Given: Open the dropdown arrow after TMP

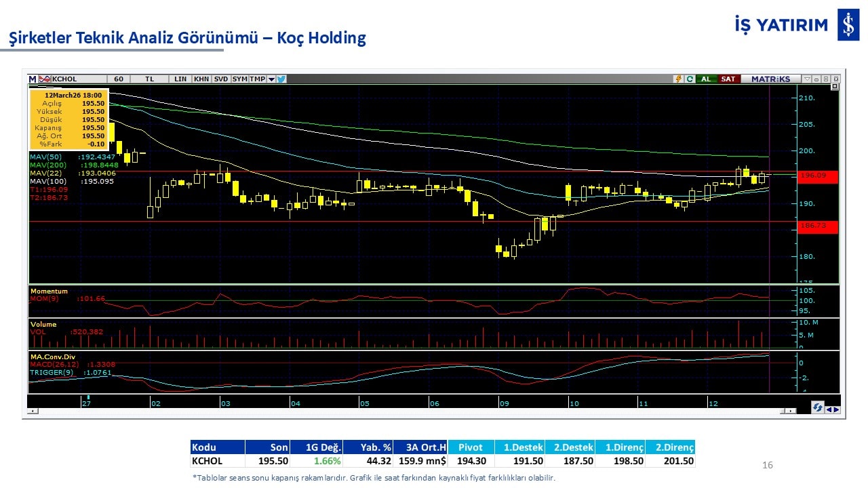Looking at the screenshot, I should tap(271, 79).
